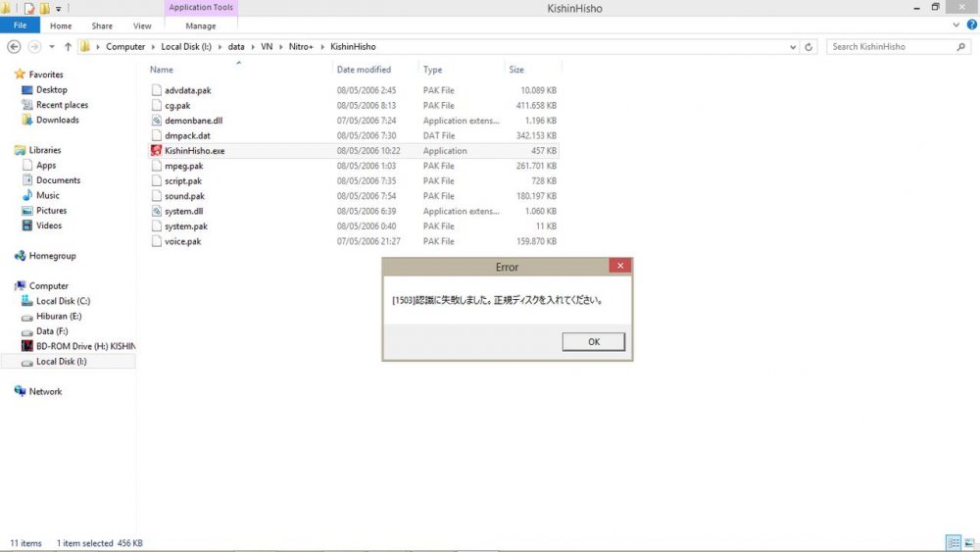Click the Help question mark icon

971,25
